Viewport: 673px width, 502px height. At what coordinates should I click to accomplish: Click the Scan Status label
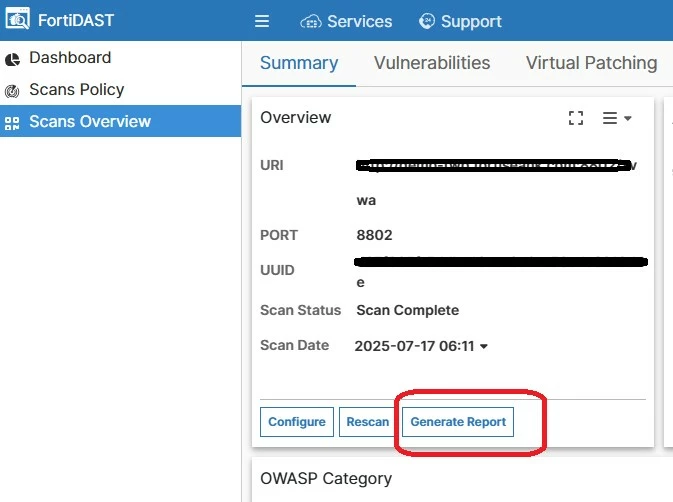pyautogui.click(x=300, y=310)
